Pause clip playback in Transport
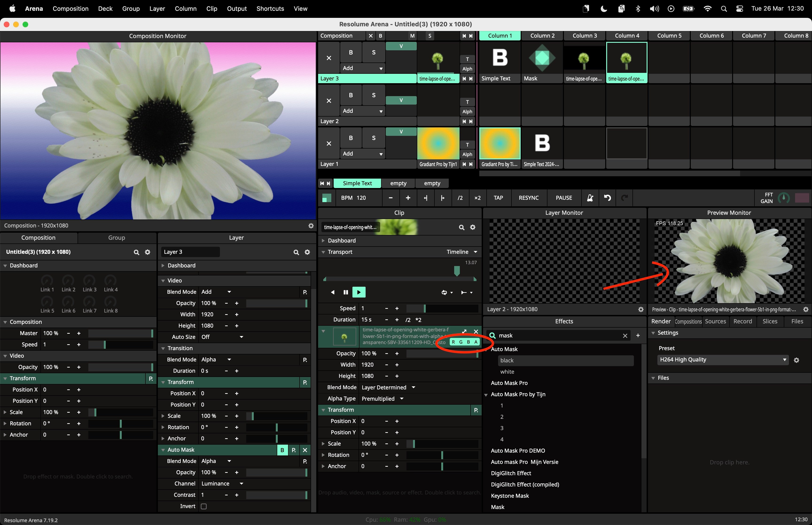812x525 pixels. (x=346, y=292)
